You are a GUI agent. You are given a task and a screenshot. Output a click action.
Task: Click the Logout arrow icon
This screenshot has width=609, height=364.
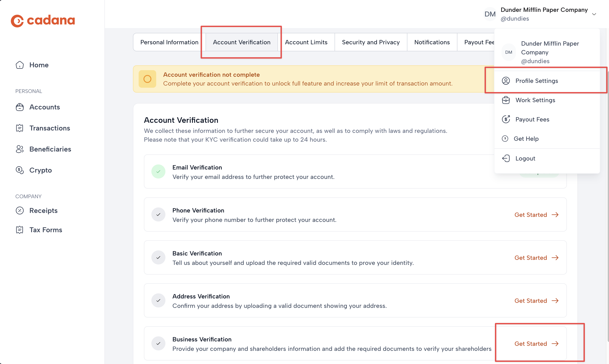coord(506,159)
